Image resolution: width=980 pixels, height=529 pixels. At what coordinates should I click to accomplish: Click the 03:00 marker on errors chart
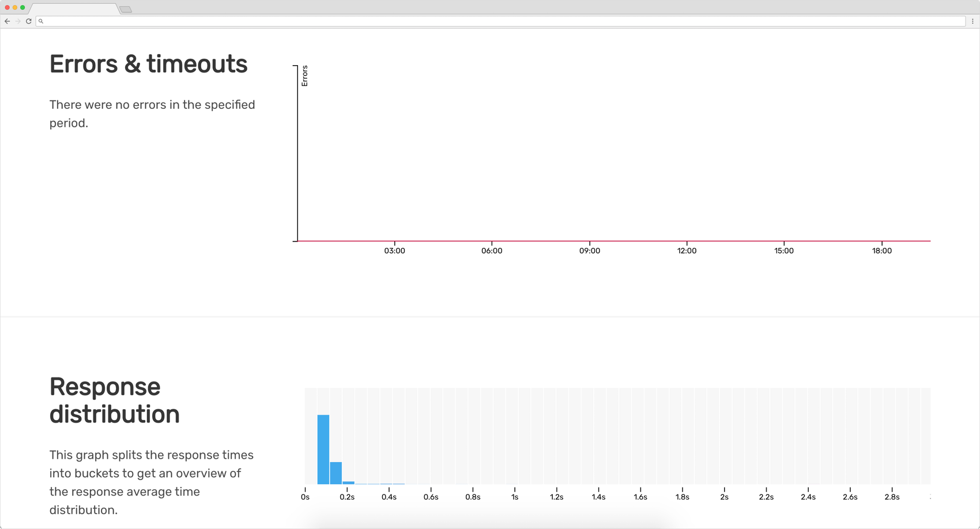coord(395,251)
